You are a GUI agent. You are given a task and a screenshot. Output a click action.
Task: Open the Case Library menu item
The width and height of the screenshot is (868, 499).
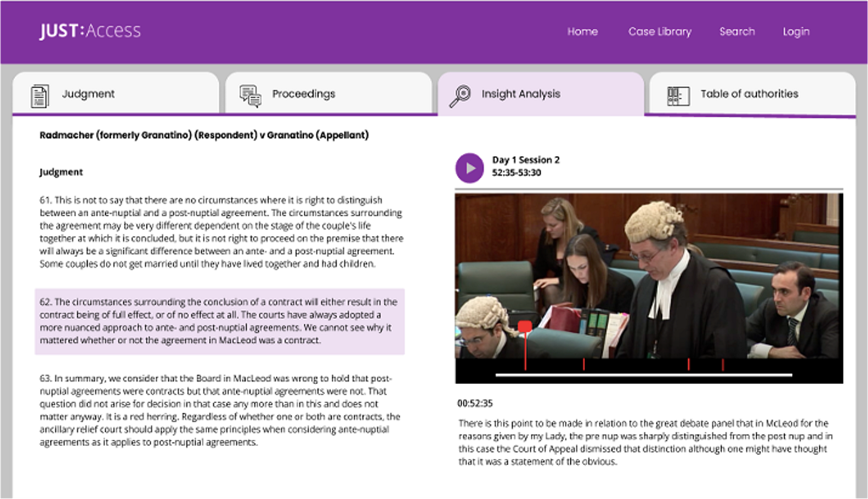[659, 32]
